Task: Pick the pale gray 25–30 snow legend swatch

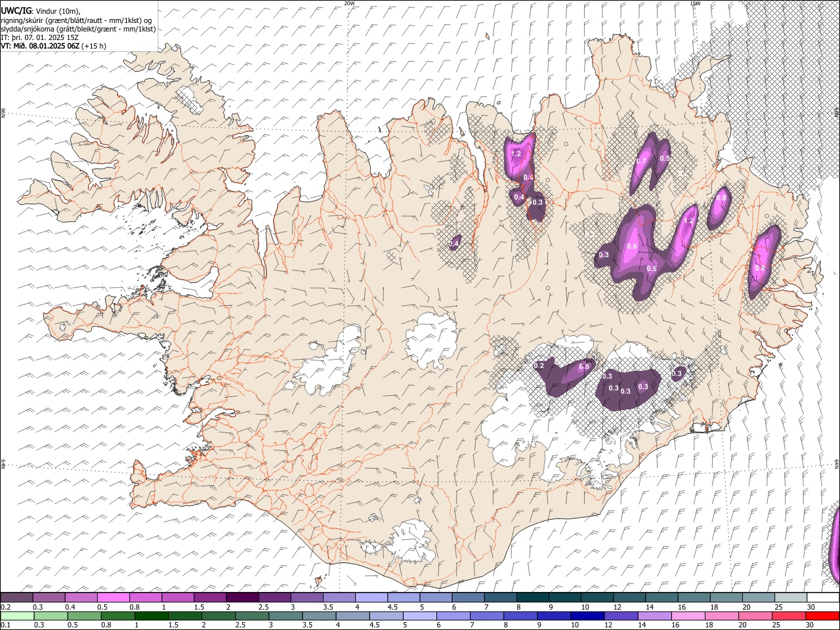Action: (x=791, y=598)
